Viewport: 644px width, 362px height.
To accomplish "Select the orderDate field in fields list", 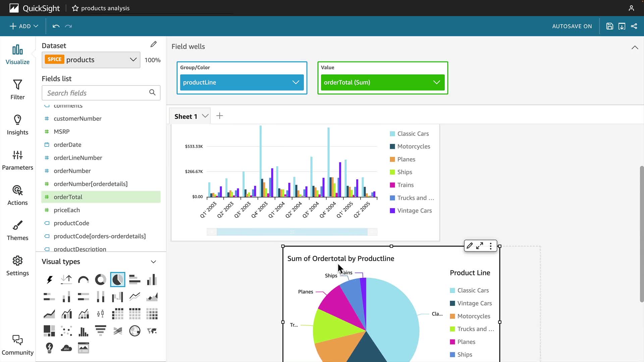I will pos(67,145).
